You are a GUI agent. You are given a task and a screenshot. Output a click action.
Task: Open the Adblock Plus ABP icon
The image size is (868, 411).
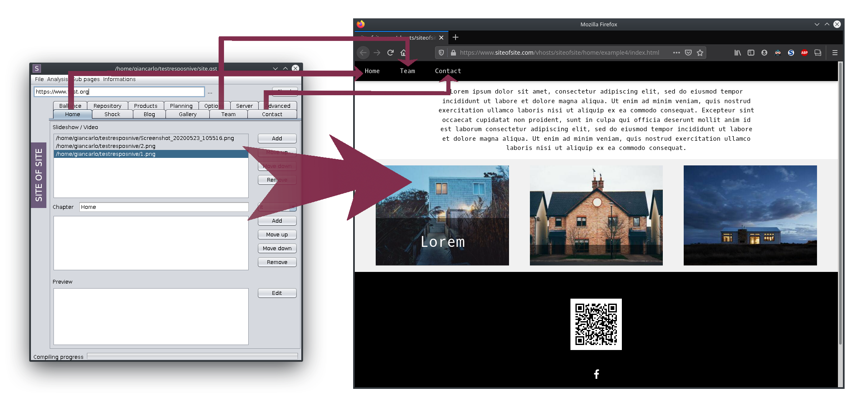(804, 53)
